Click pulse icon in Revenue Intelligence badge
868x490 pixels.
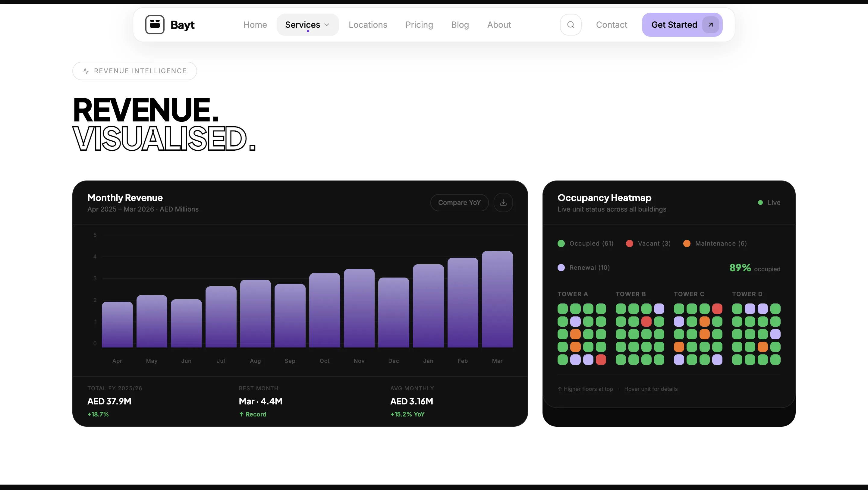[x=86, y=71]
